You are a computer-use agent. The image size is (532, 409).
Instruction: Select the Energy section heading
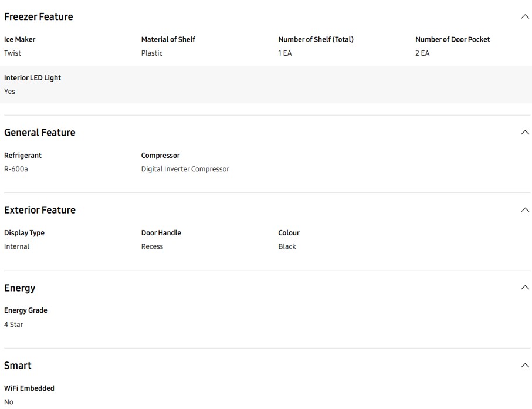(x=20, y=288)
